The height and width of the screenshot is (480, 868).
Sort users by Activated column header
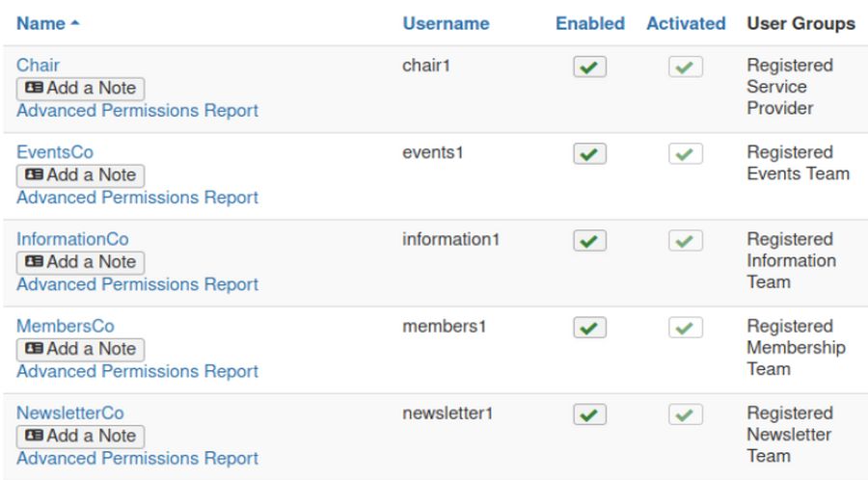tap(685, 23)
